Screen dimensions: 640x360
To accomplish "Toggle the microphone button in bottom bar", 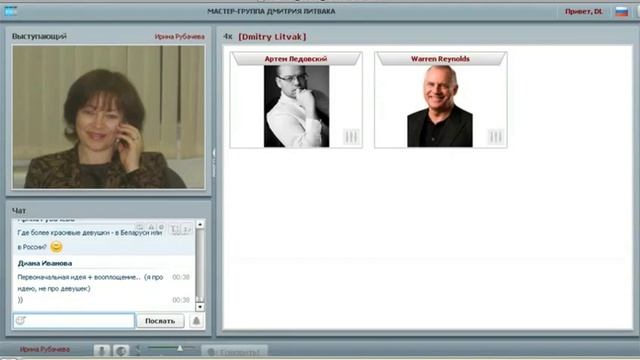I will [x=102, y=351].
